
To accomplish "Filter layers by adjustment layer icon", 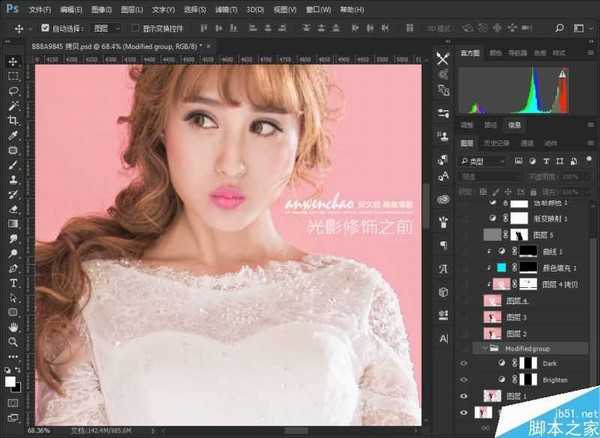I will (532, 161).
